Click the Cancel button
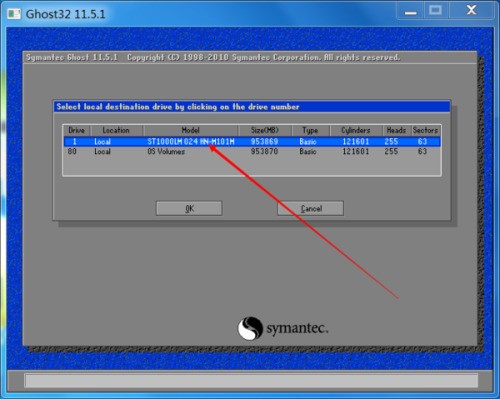500x399 pixels. (x=310, y=208)
